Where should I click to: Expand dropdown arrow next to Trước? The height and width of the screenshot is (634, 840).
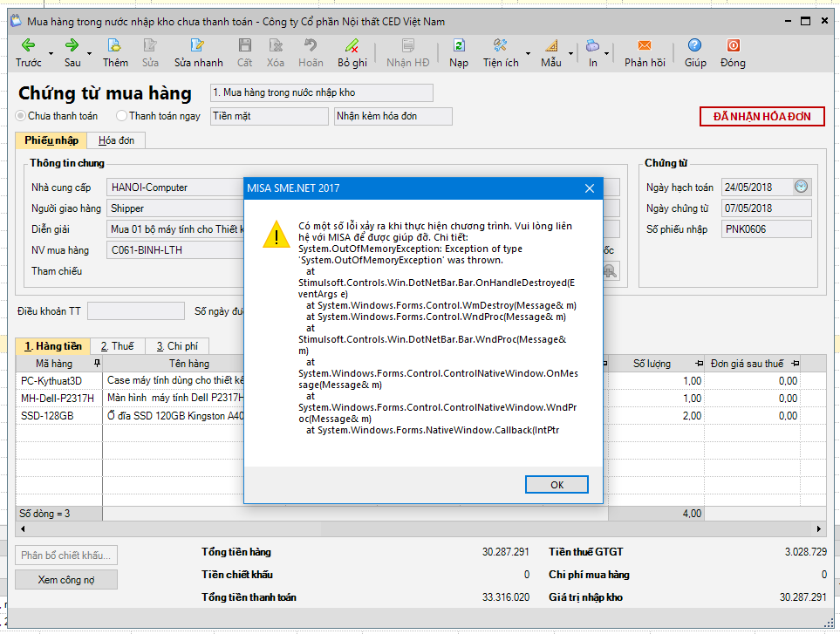[x=51, y=53]
